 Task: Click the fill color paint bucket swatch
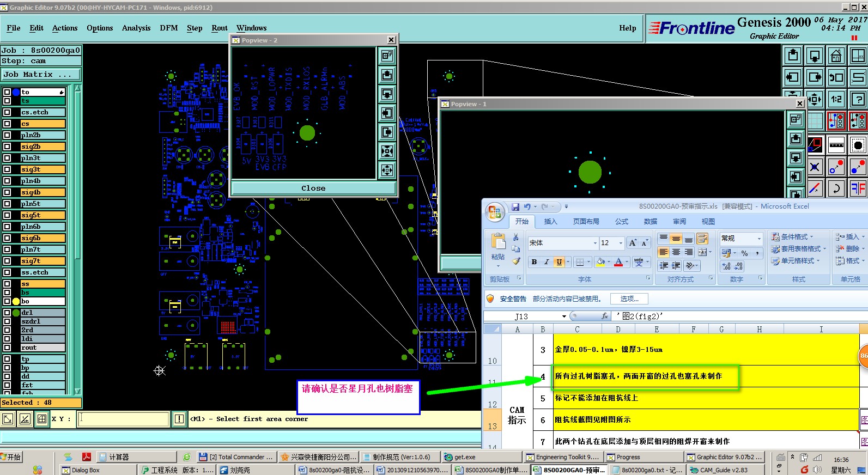coord(600,262)
